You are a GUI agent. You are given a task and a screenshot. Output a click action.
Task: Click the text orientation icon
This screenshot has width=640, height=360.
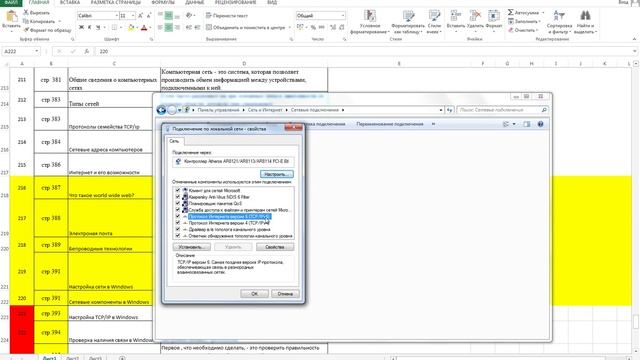[189, 16]
